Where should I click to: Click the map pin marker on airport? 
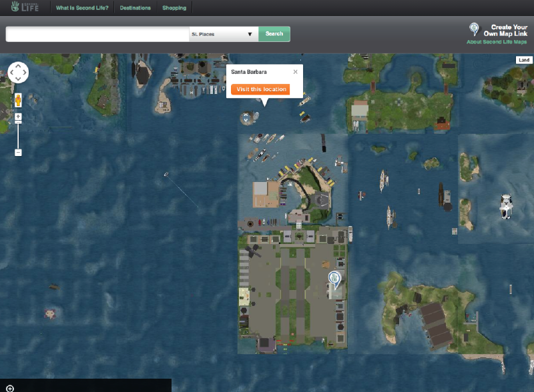click(x=334, y=279)
